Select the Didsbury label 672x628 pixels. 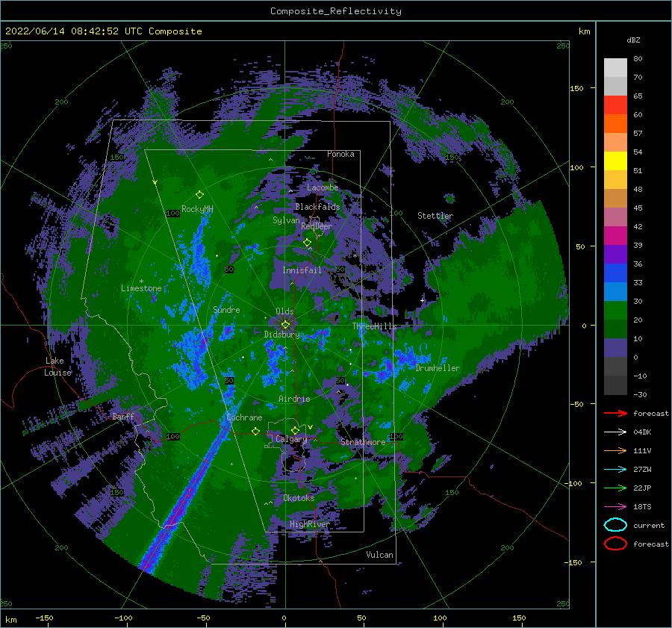(281, 335)
